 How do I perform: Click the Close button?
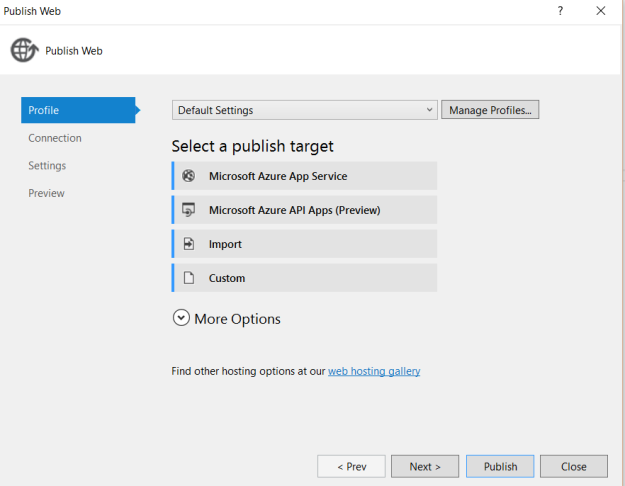(x=574, y=466)
